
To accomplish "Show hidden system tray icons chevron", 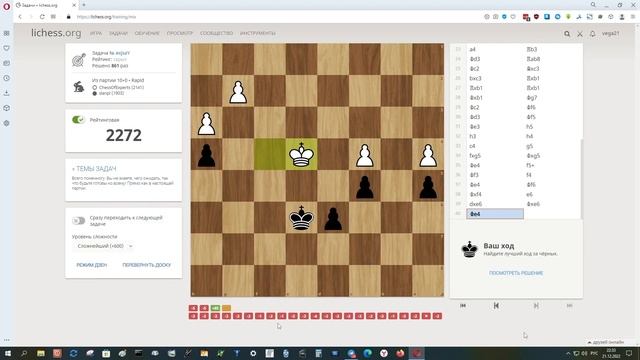I will tap(568, 353).
